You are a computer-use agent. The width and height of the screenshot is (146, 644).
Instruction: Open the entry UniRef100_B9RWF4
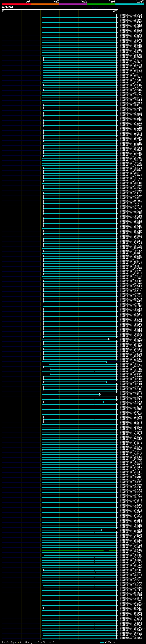point(131,100)
